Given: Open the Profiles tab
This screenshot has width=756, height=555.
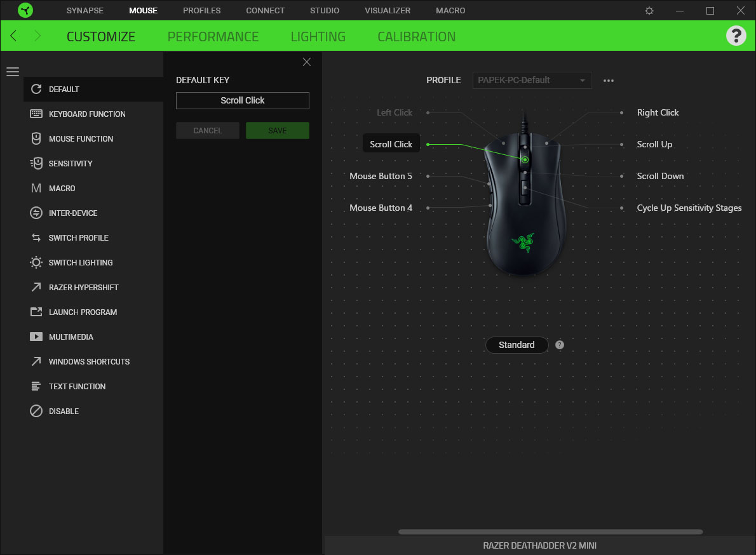Looking at the screenshot, I should click(x=201, y=11).
